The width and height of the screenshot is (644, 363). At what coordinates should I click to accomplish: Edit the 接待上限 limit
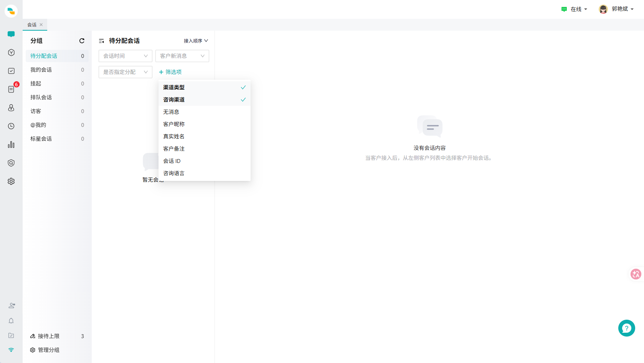pyautogui.click(x=45, y=336)
